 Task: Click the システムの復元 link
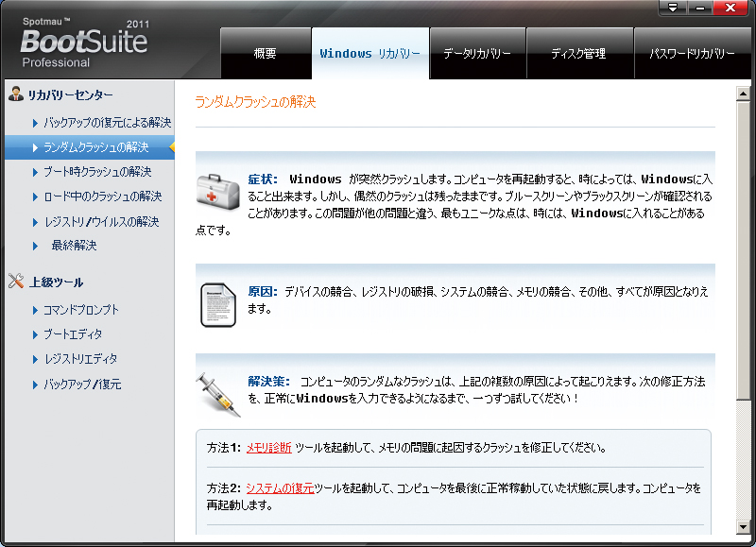click(280, 488)
